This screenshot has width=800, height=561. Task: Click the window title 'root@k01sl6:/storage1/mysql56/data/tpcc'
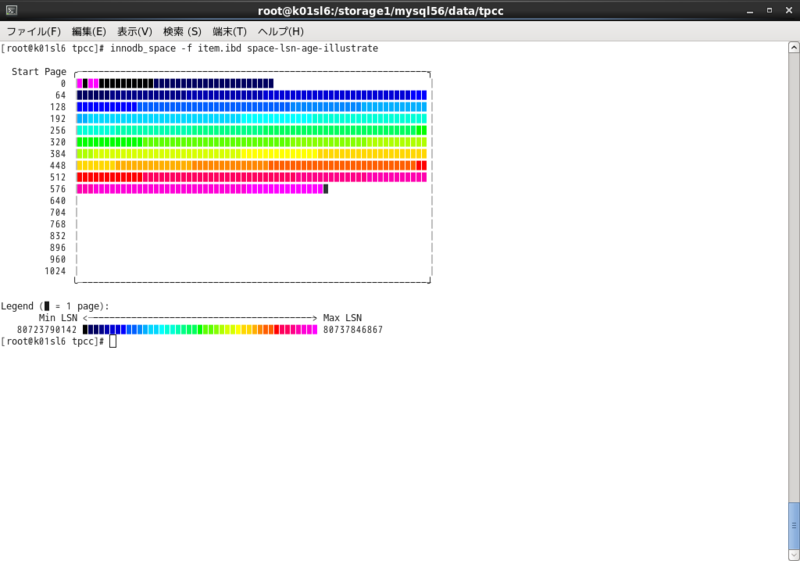click(x=381, y=11)
